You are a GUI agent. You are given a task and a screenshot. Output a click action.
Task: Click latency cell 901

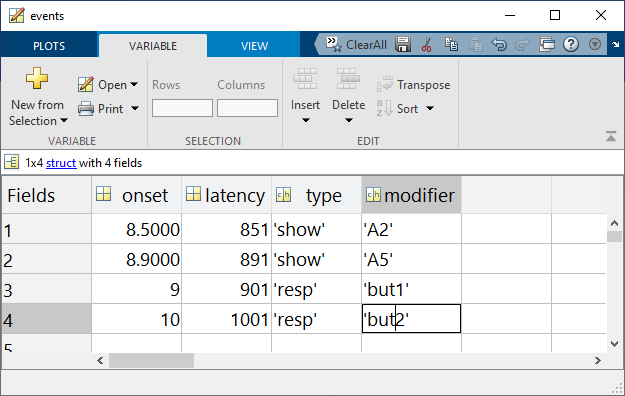click(226, 289)
